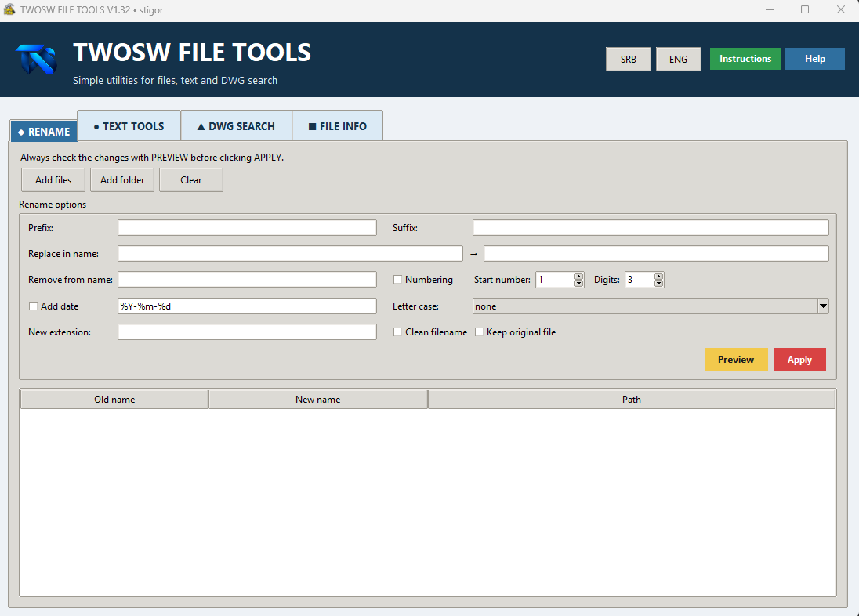Click the Replace in name source field
859x616 pixels.
(x=290, y=253)
